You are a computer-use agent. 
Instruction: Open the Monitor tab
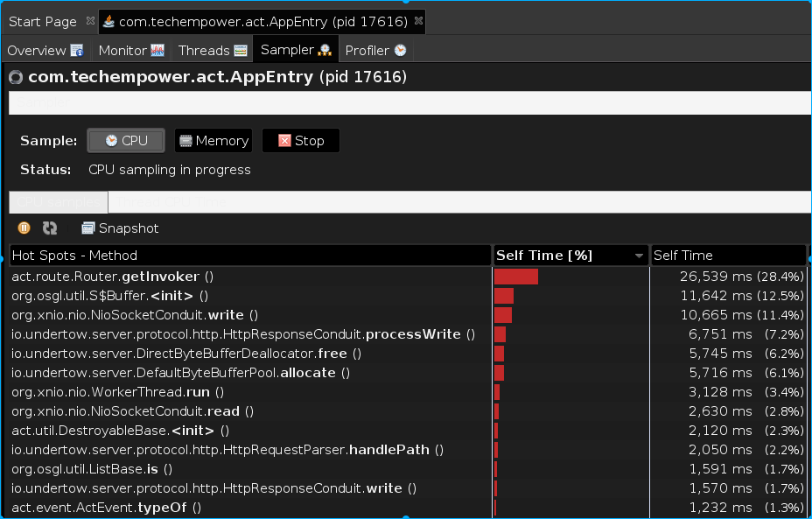point(131,50)
